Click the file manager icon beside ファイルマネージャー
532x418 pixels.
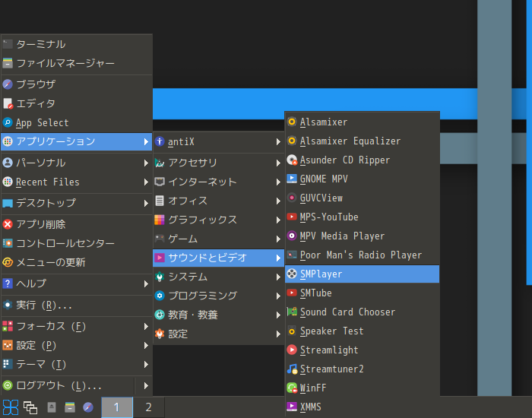(8, 63)
